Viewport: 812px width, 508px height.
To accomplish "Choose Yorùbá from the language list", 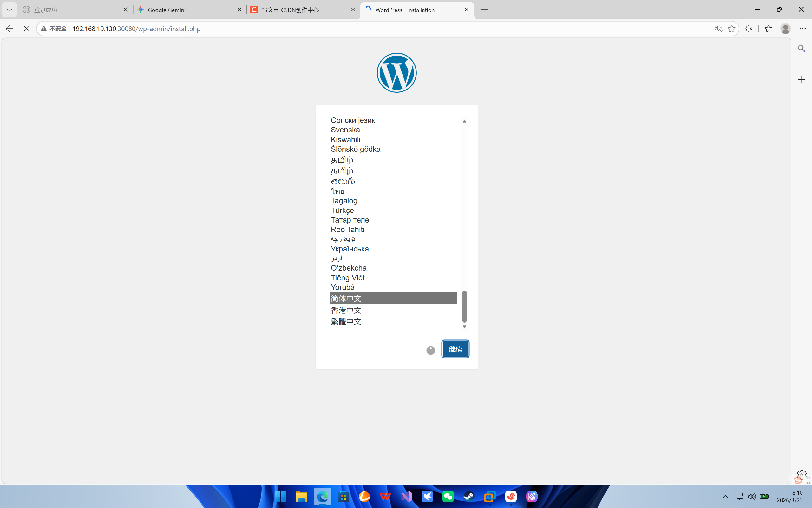I will (393, 288).
